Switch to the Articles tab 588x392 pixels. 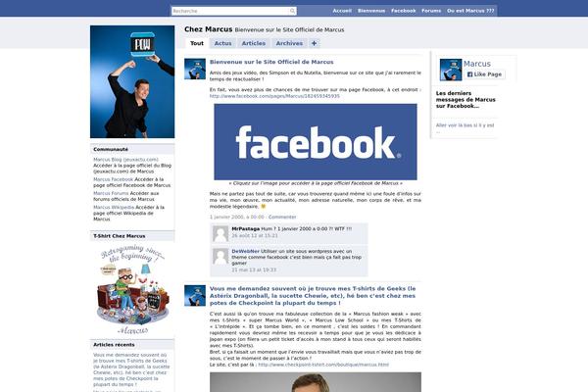tap(254, 43)
